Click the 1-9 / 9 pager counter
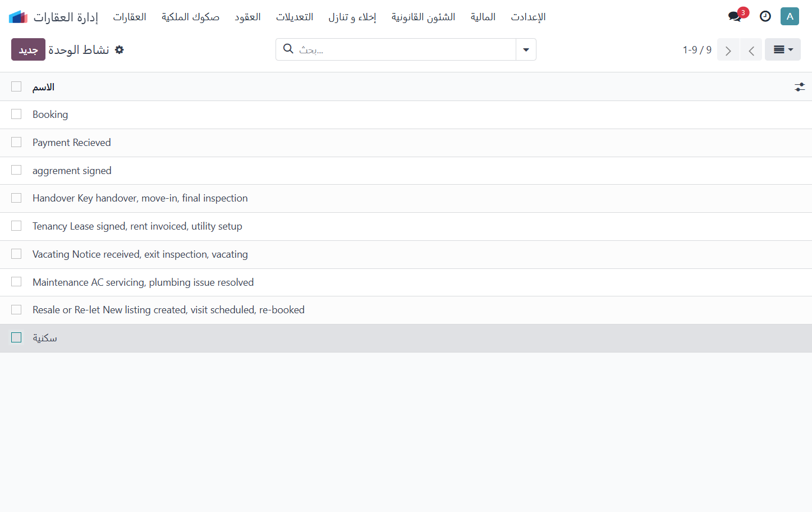 pos(697,50)
